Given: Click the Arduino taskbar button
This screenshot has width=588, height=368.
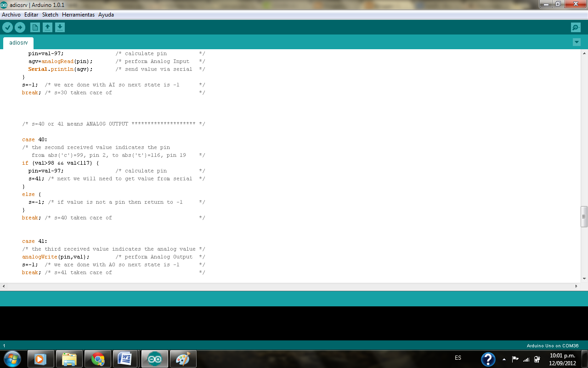Looking at the screenshot, I should pyautogui.click(x=155, y=359).
